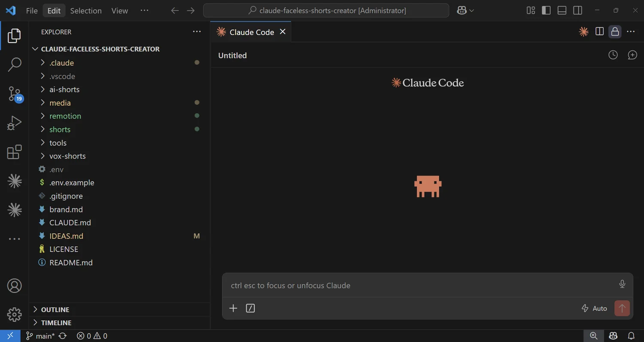644x342 pixels.
Task: Open the Explorer view in activity bar
Action: (14, 36)
